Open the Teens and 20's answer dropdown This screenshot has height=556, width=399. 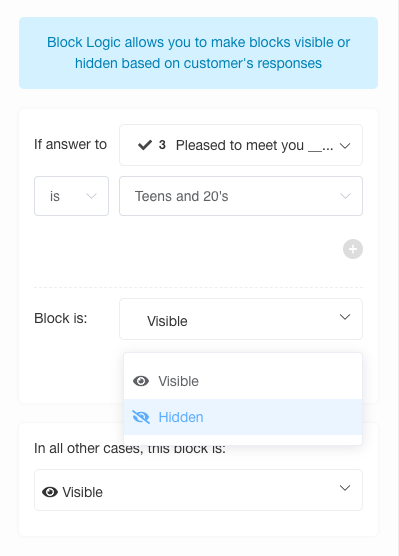tap(241, 196)
